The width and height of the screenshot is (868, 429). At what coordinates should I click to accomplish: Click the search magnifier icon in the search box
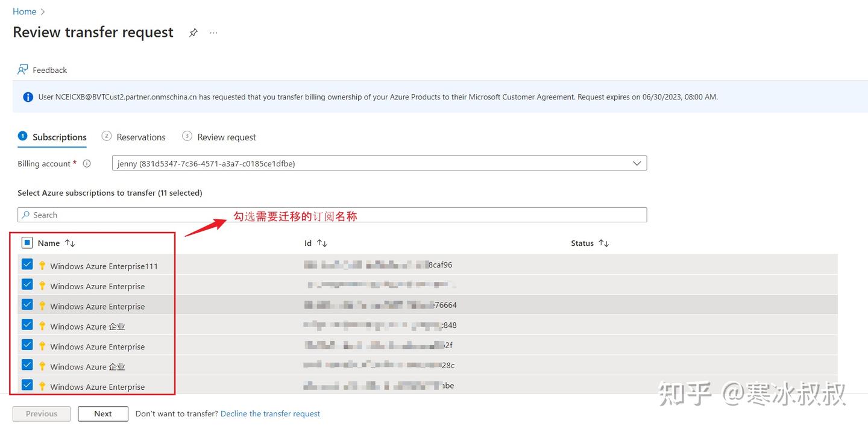[x=25, y=214]
